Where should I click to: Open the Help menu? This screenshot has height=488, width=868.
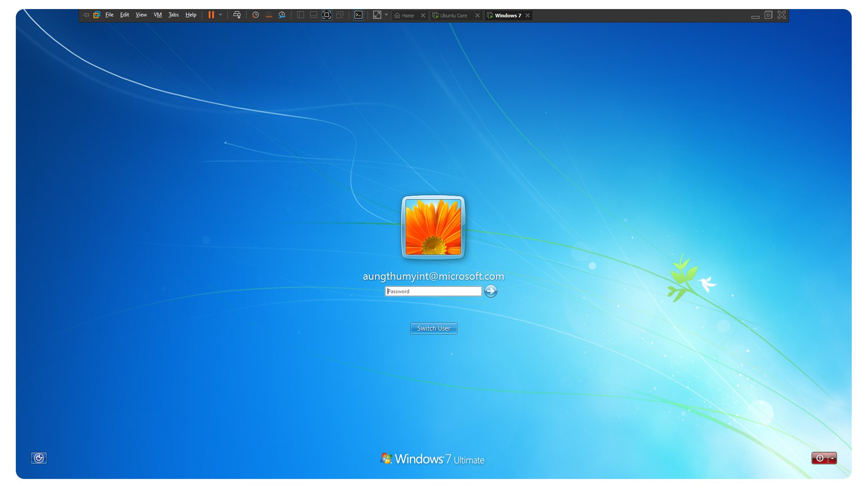[191, 15]
